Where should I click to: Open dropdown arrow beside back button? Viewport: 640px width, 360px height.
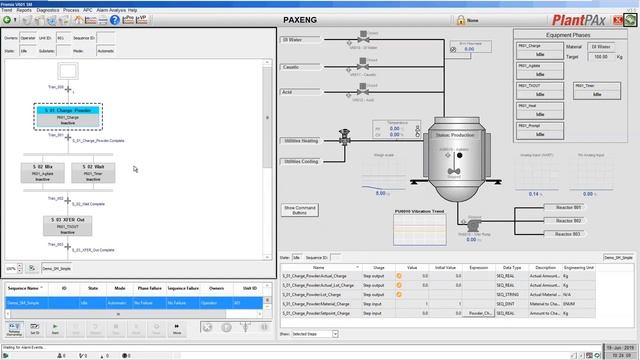(15, 20)
